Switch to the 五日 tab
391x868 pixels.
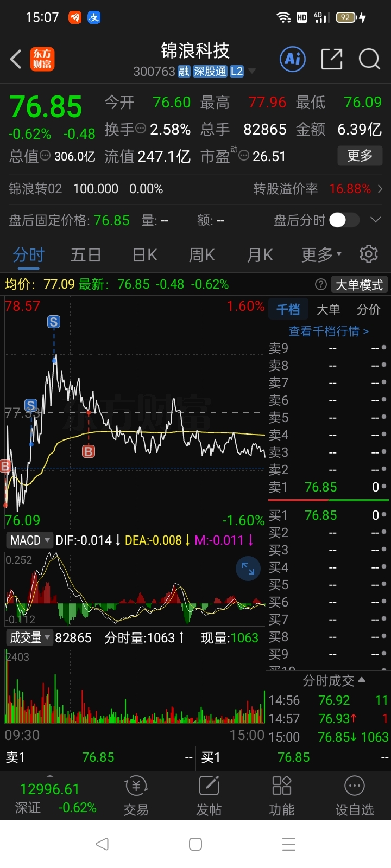tap(86, 254)
